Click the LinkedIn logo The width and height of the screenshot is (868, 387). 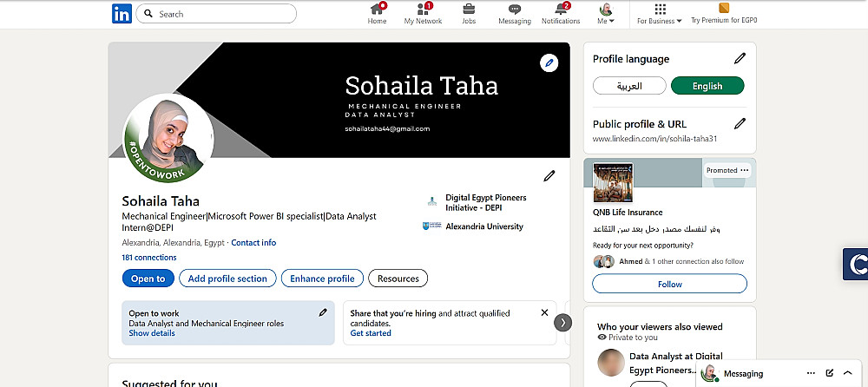[122, 14]
